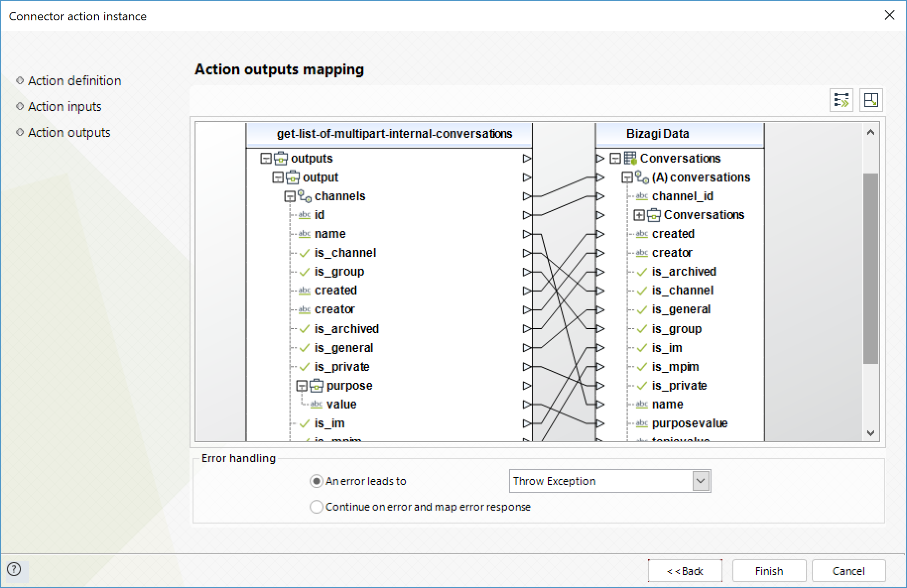This screenshot has height=588, width=907.
Task: Select is_im in Bizagi Data
Action: pyautogui.click(x=667, y=348)
